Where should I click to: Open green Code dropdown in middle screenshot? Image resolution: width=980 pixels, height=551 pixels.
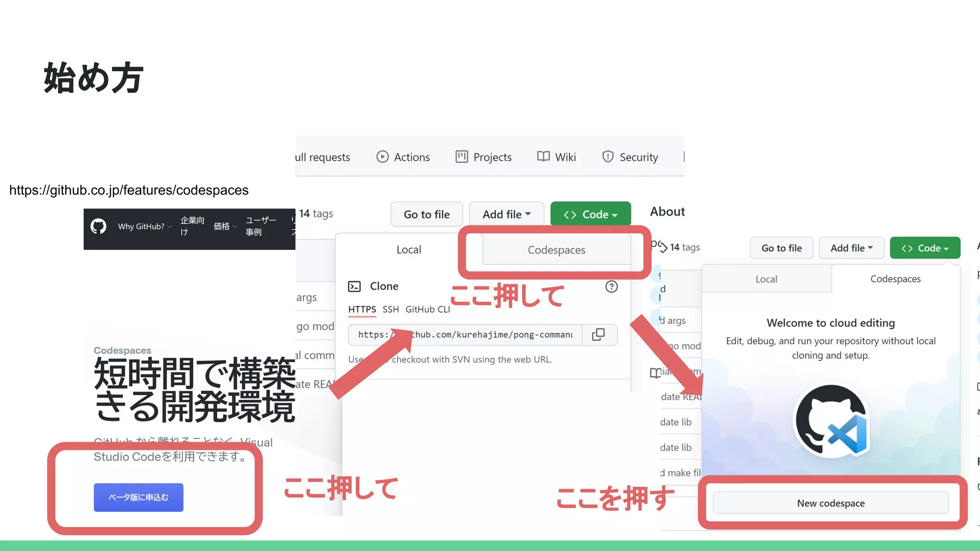[x=590, y=214]
